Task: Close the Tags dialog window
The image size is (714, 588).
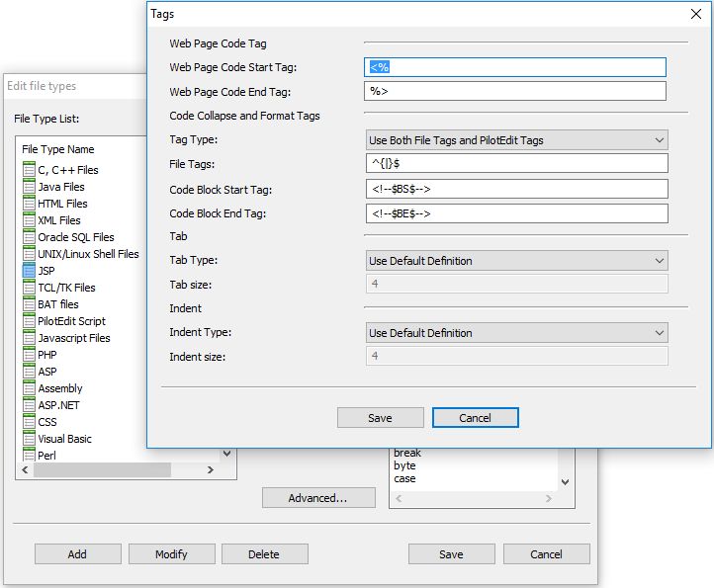Action: (x=696, y=14)
